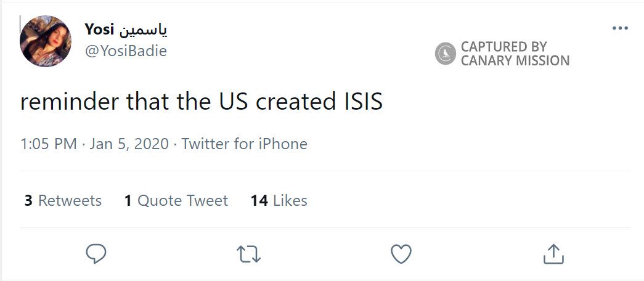Open the three-dot more options menu
Image resolution: width=644 pixels, height=281 pixels.
click(x=619, y=28)
